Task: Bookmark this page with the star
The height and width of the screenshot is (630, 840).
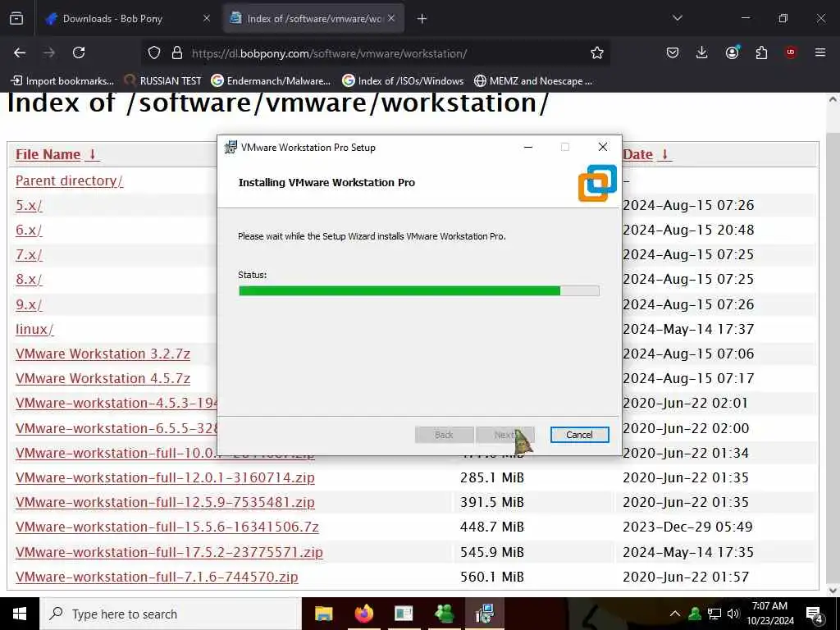Action: (597, 52)
